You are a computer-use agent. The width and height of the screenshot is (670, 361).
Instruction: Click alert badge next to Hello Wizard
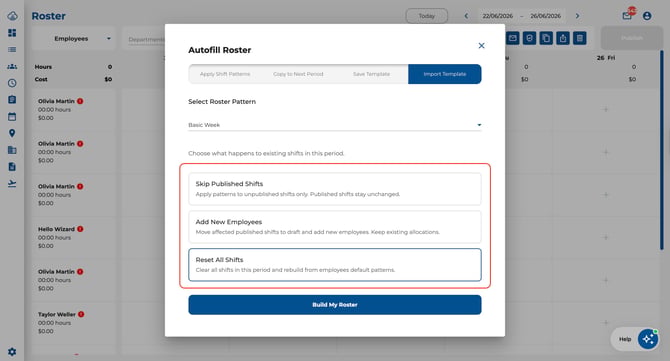click(x=80, y=229)
